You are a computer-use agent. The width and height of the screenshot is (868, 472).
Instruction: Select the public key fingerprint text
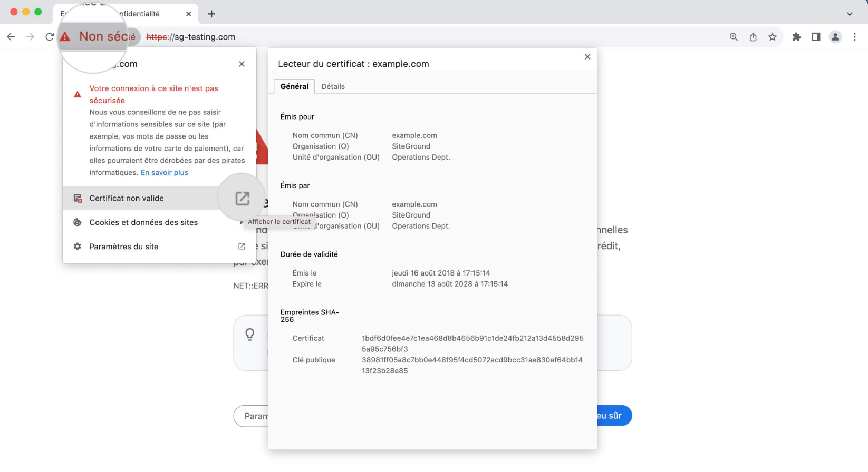tap(472, 365)
